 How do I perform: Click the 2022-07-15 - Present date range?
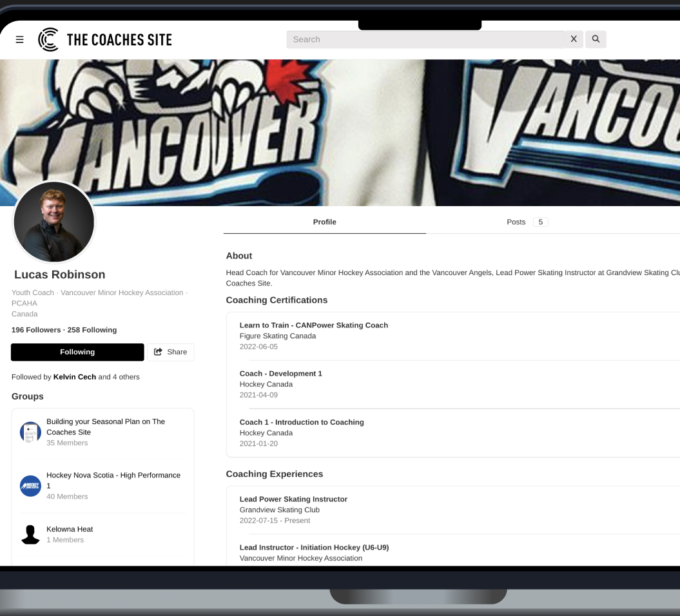coord(275,520)
